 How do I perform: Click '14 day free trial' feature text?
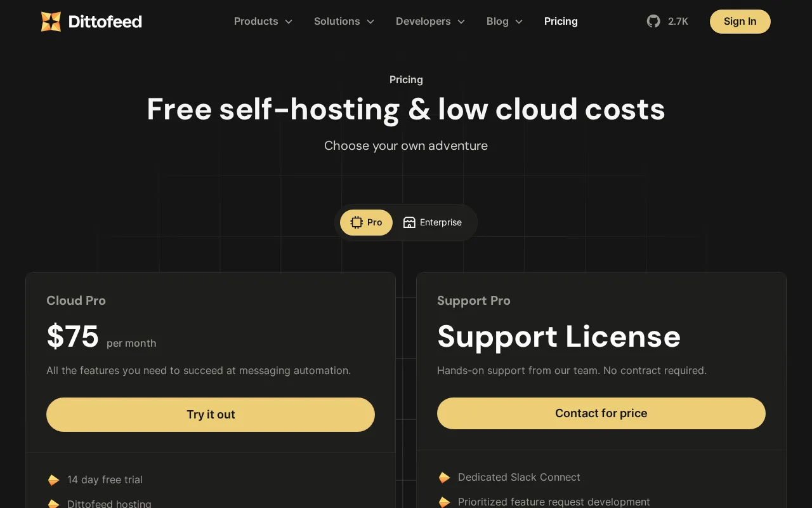tap(105, 480)
